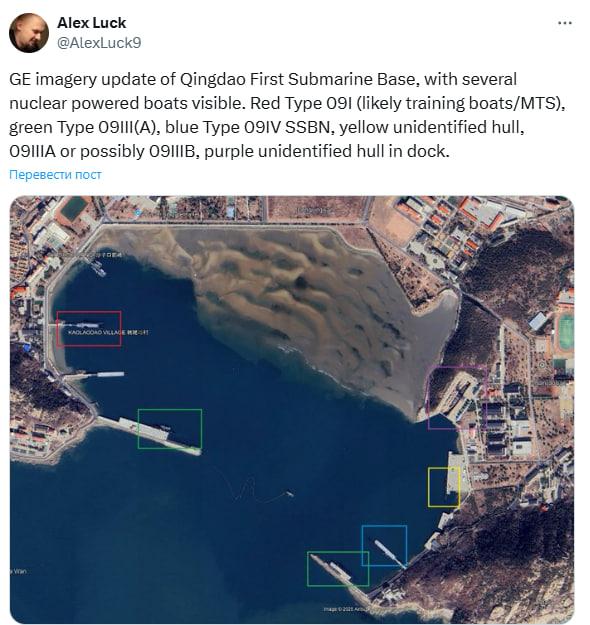
Task: Click the running track field on the right
Action: click(566, 332)
